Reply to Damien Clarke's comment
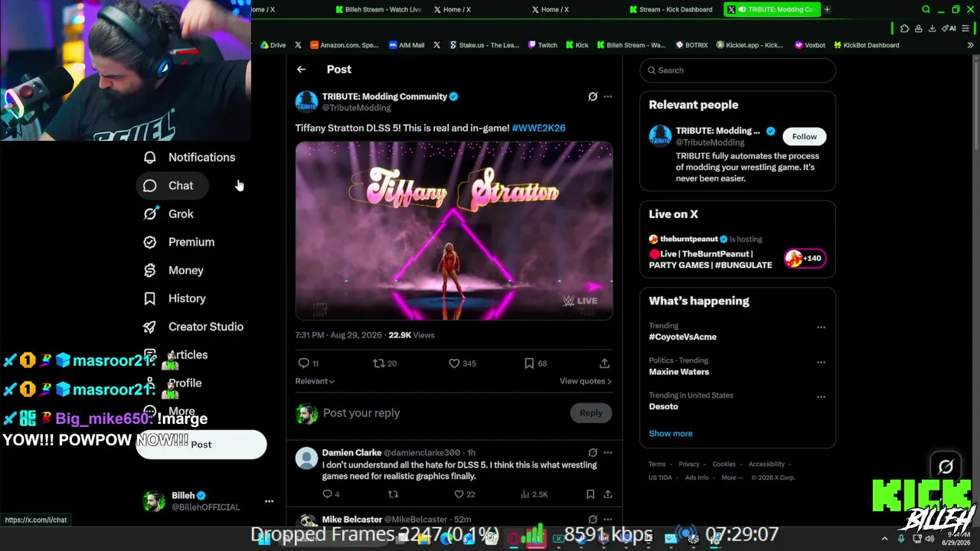 [327, 494]
